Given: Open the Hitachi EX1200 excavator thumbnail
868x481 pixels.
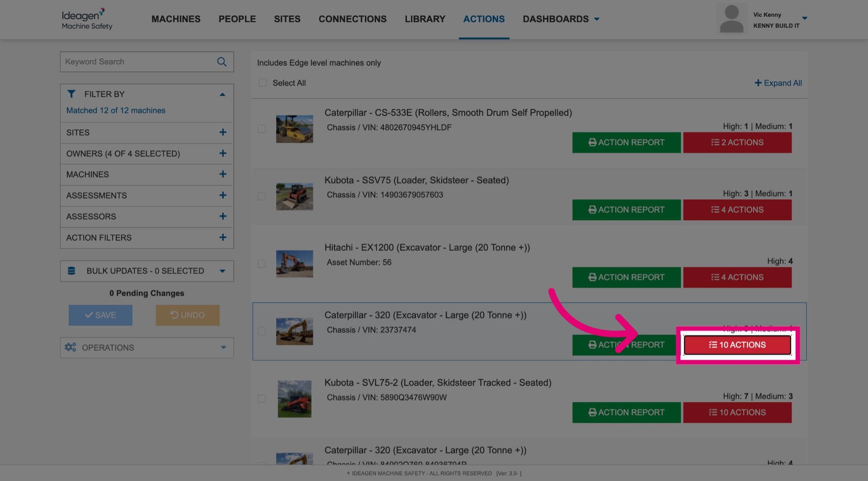Looking at the screenshot, I should [295, 264].
